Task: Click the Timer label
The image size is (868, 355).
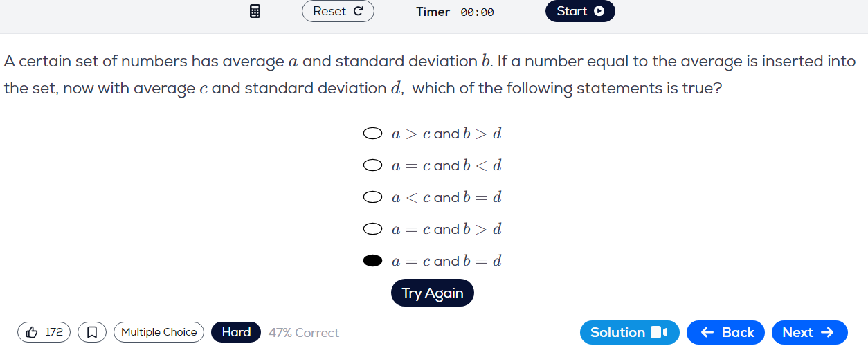Action: pyautogui.click(x=433, y=12)
